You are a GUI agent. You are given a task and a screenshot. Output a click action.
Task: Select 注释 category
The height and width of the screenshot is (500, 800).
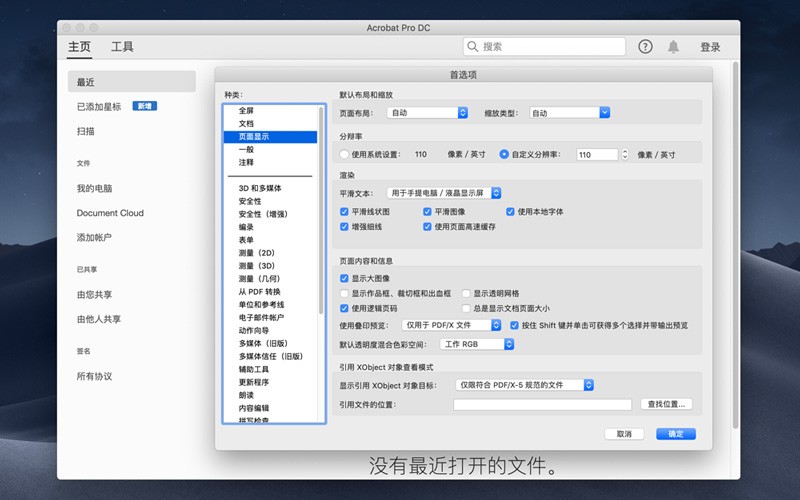click(x=246, y=162)
